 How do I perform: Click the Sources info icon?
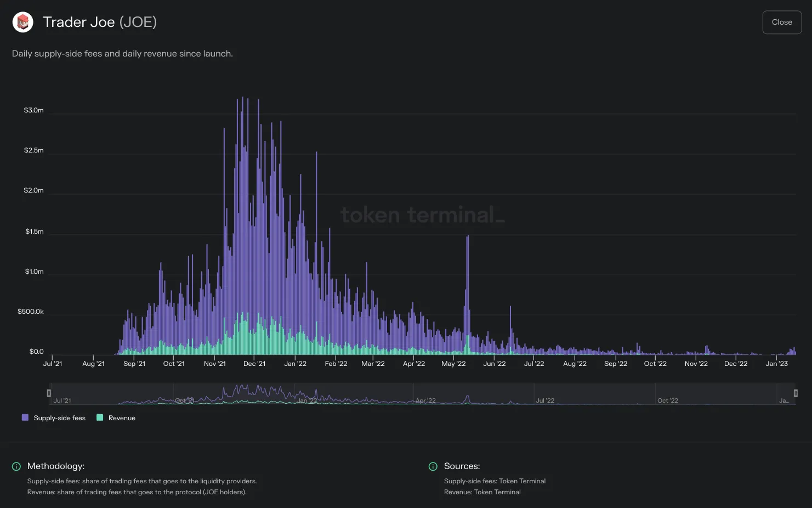[x=433, y=466]
